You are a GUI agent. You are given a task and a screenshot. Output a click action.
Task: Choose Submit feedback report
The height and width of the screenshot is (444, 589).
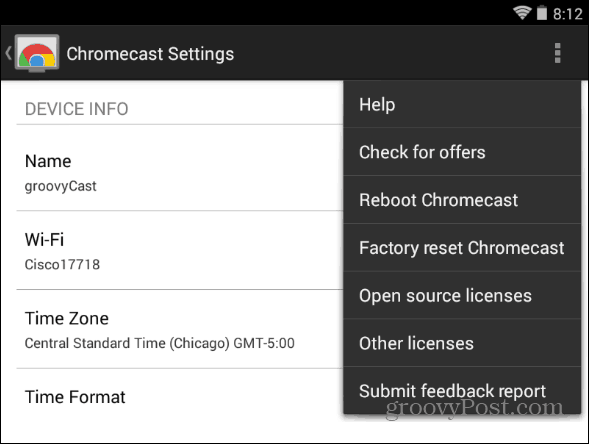click(x=462, y=391)
